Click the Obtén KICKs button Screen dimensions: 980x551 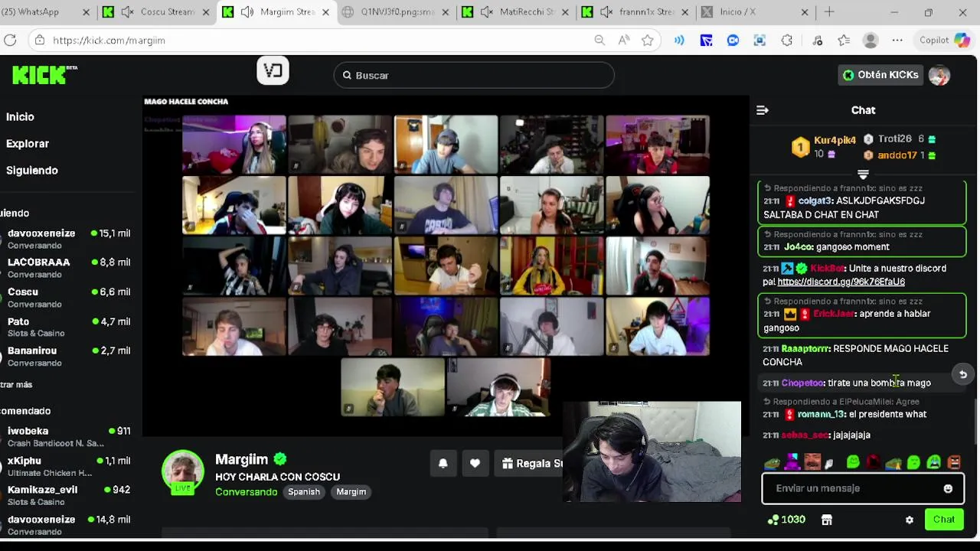pyautogui.click(x=880, y=75)
